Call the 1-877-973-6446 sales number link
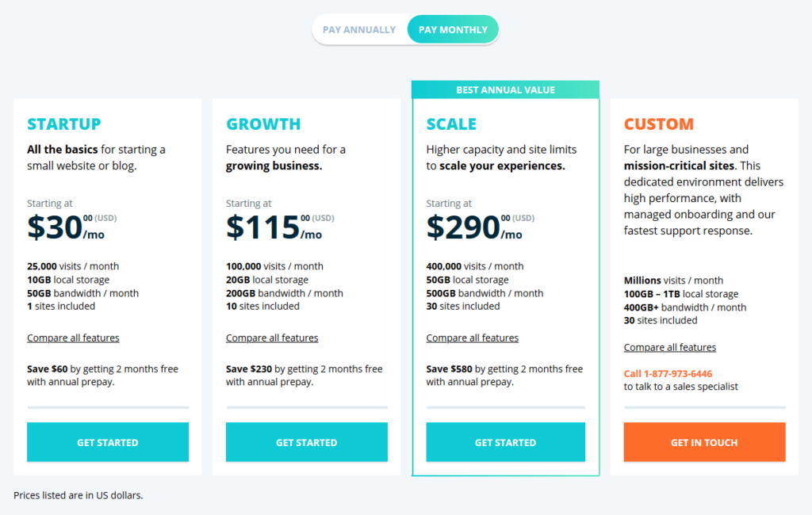This screenshot has height=515, width=812. 668,374
